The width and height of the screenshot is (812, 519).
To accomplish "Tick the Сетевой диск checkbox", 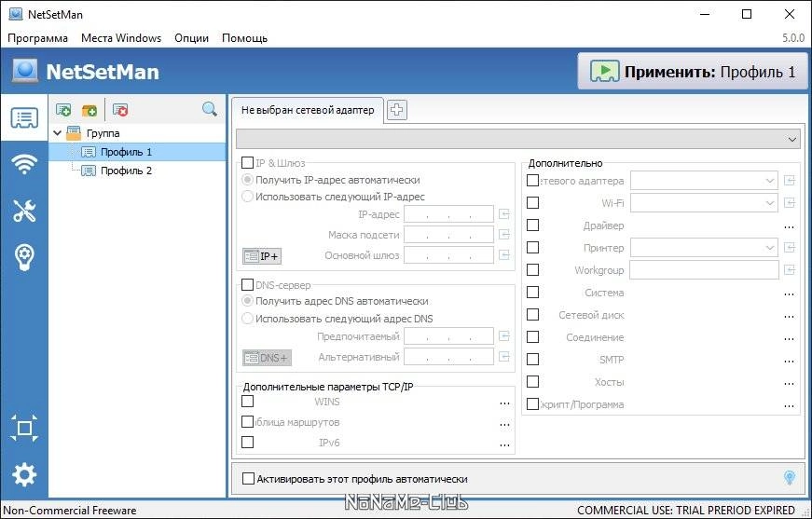I will [x=532, y=315].
